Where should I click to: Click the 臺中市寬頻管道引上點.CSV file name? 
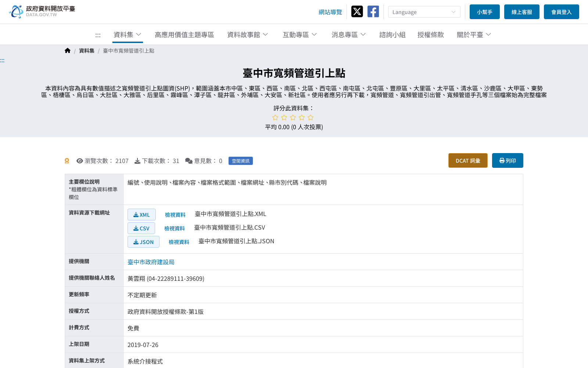pyautogui.click(x=230, y=227)
